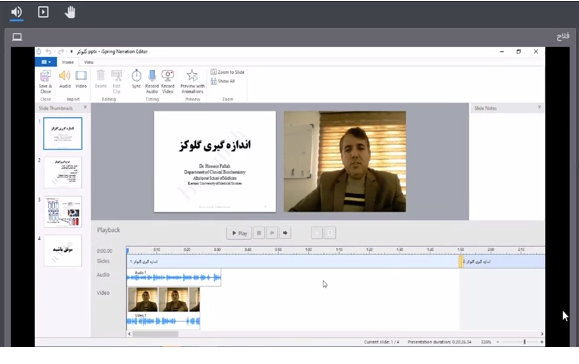579x364 pixels.
Task: Click the zoom in plus button
Action: click(542, 342)
